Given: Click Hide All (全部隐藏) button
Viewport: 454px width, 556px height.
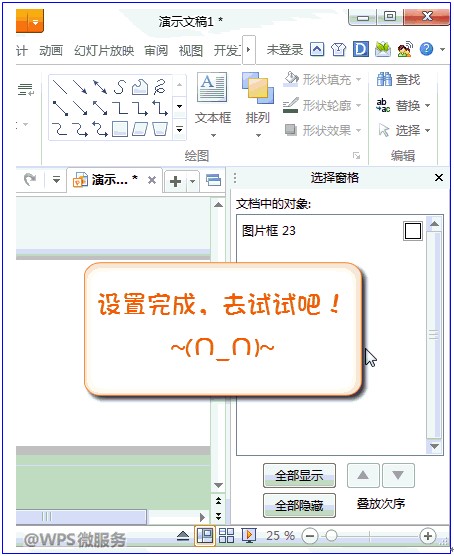Looking at the screenshot, I should click(x=299, y=505).
